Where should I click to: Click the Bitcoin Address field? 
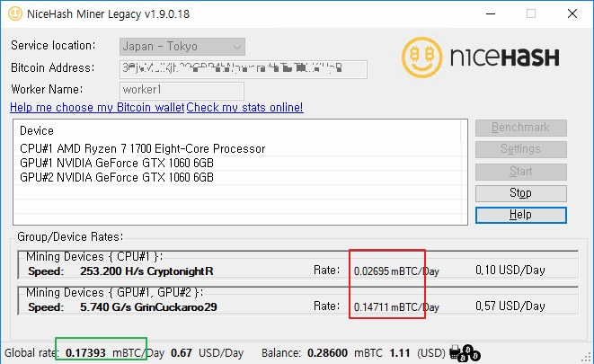(244, 69)
